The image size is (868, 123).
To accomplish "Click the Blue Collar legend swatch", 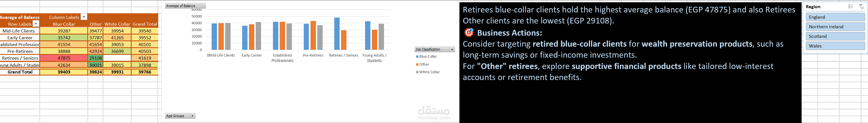I will 417,57.
